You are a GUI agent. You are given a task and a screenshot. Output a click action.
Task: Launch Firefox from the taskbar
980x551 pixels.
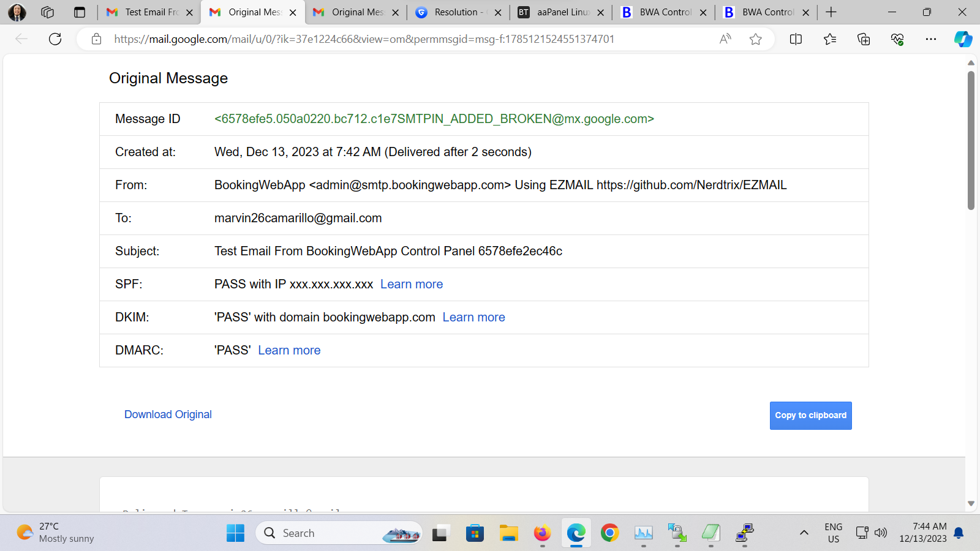pos(542,533)
